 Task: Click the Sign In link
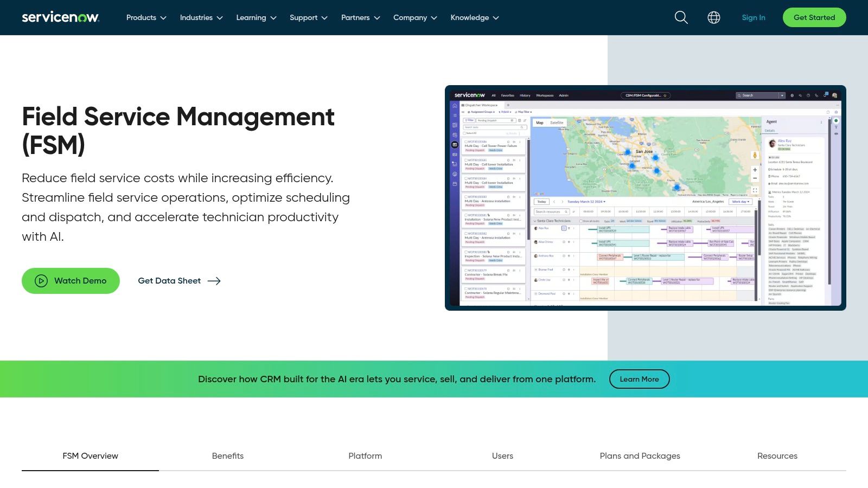[x=754, y=17]
